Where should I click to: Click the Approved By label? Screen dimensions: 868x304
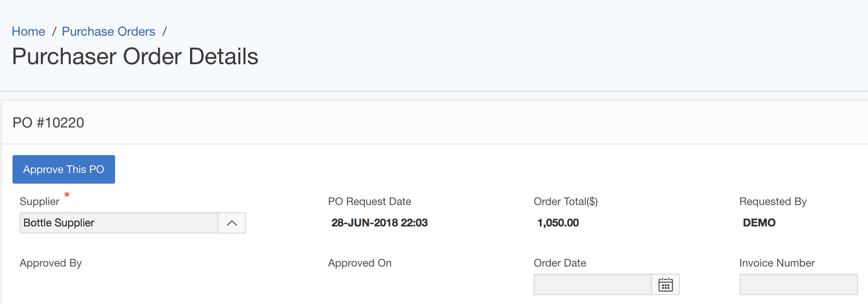pyautogui.click(x=50, y=263)
